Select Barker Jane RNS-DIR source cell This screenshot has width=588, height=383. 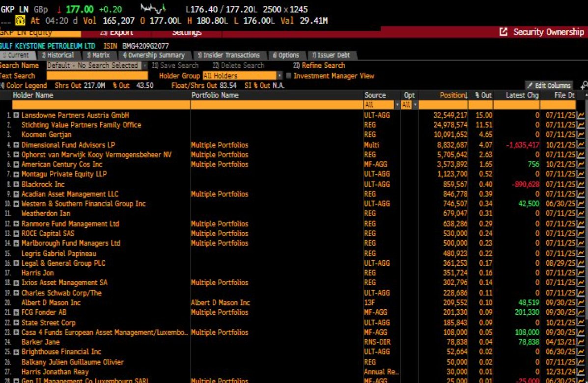(x=377, y=342)
